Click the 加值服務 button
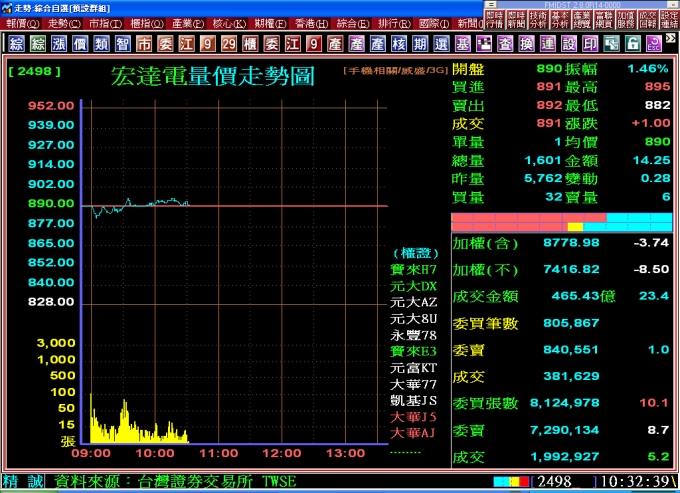680x493 pixels. click(x=626, y=20)
